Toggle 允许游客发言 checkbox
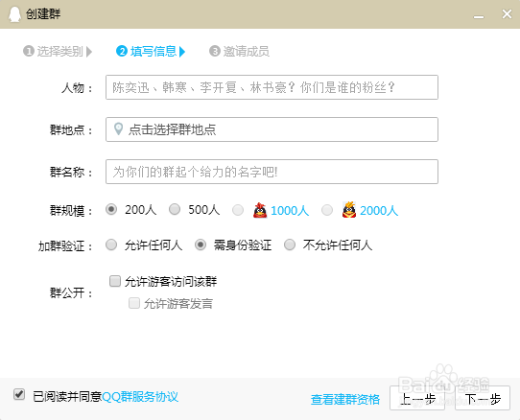This screenshot has height=420, width=520. (134, 303)
